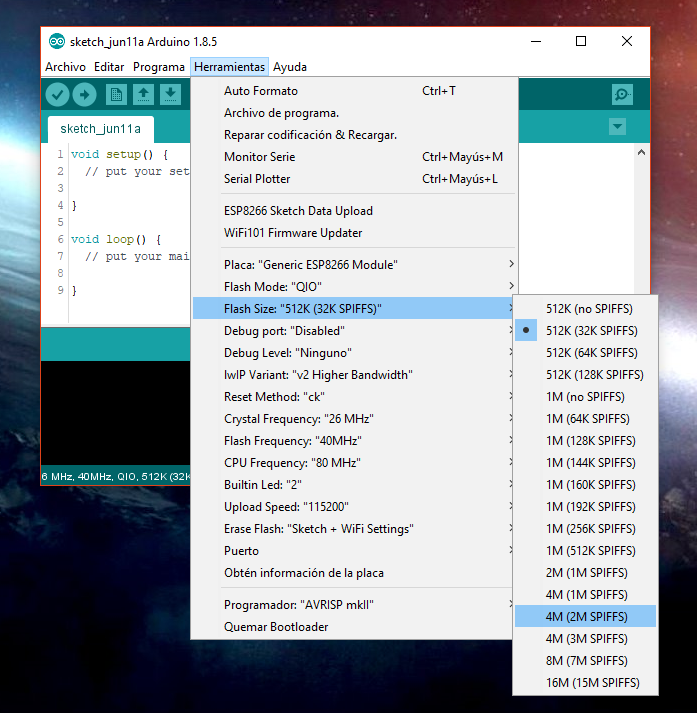697x713 pixels.
Task: Create a new sketch with the New icon
Action: click(x=116, y=95)
